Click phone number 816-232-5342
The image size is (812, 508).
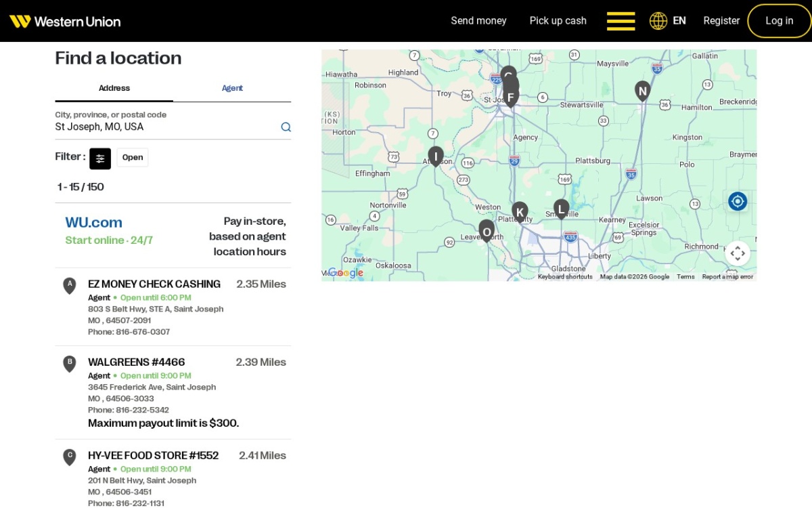[x=142, y=410]
